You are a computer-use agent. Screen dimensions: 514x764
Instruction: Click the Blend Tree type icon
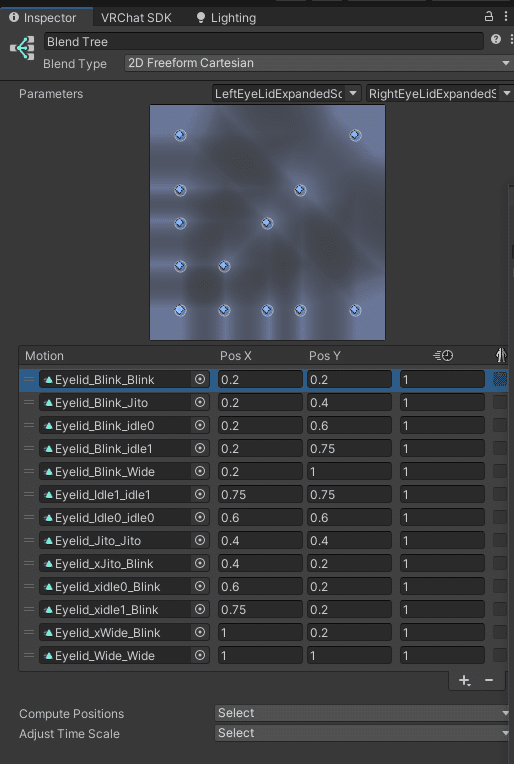(22, 48)
